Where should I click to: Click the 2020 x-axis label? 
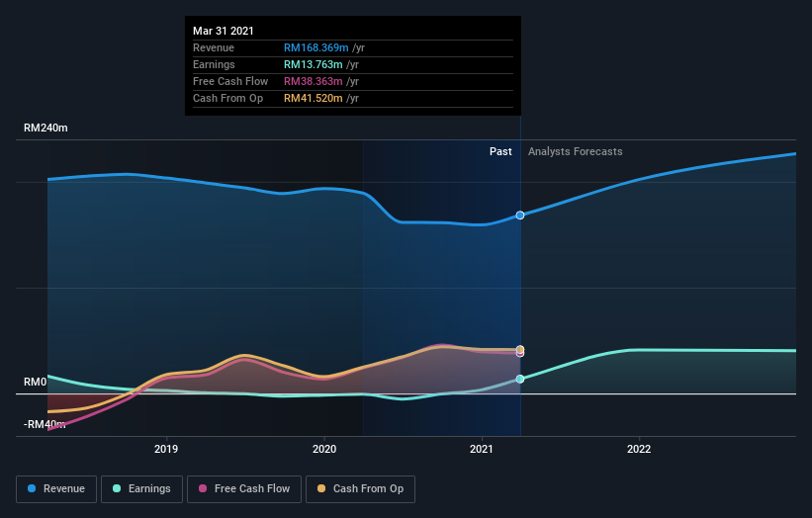pyautogui.click(x=324, y=449)
